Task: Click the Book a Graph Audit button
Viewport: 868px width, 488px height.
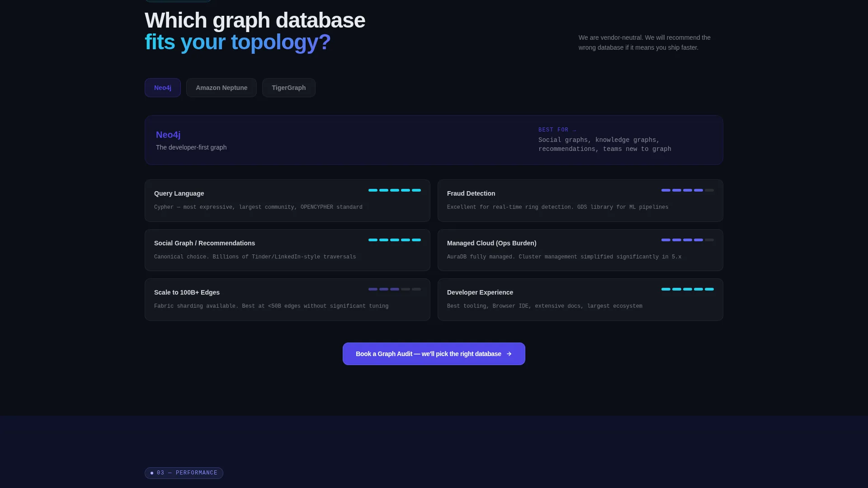Action: click(434, 354)
